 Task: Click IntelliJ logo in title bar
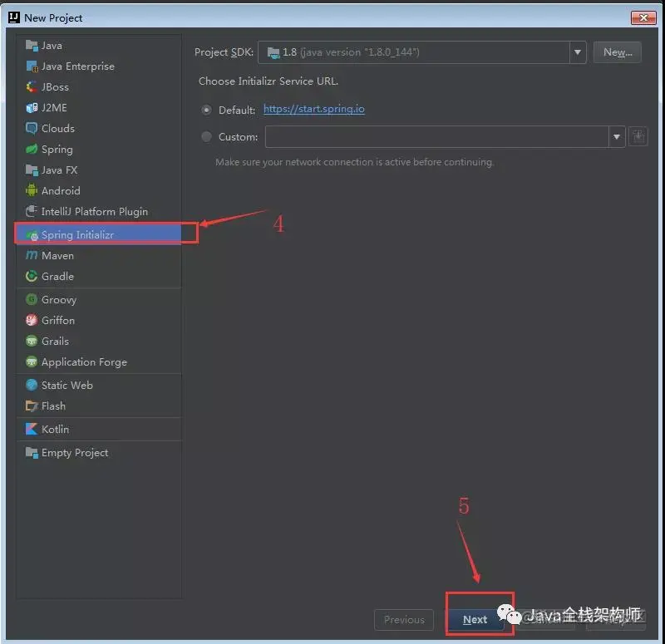(14, 17)
